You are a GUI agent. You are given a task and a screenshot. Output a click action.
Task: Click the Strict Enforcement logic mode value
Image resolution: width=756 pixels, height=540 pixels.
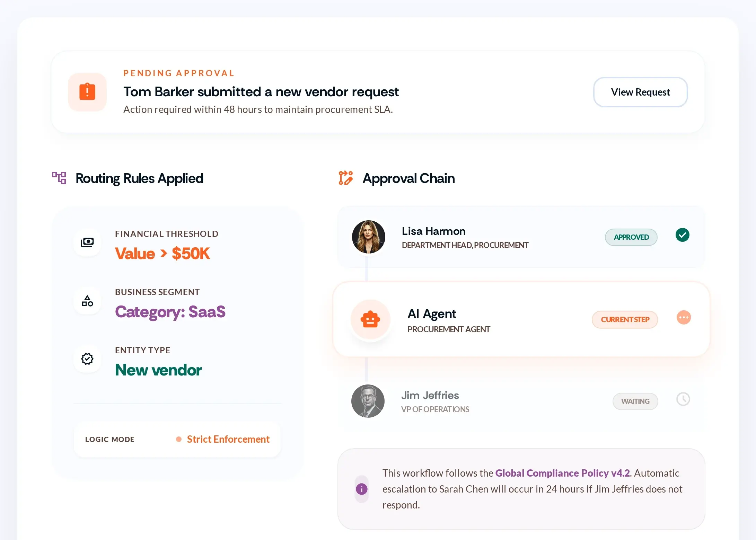(228, 439)
